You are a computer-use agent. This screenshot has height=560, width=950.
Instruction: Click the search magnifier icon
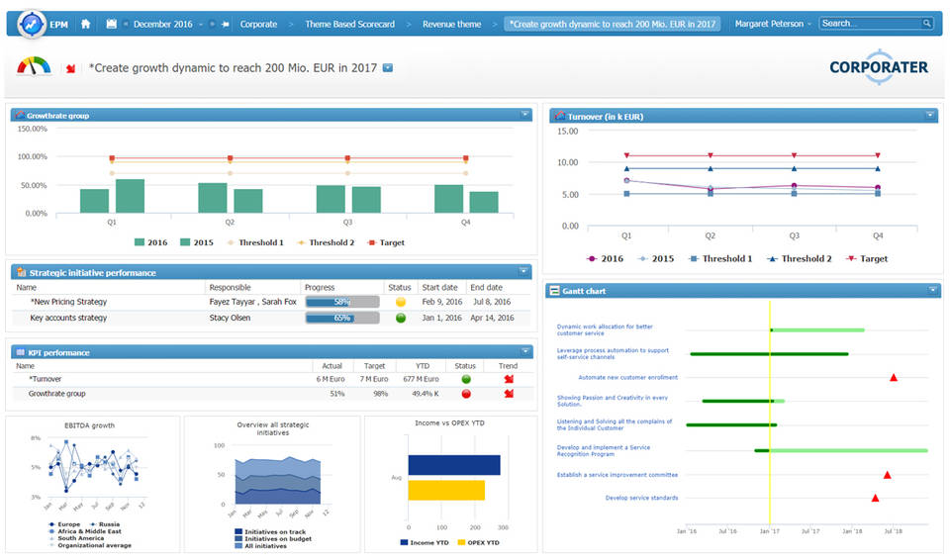(x=926, y=24)
